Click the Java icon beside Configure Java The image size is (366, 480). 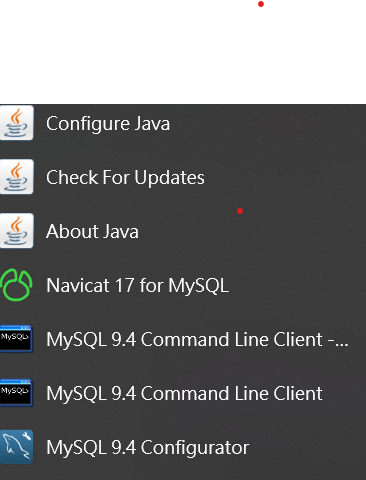tap(16, 123)
